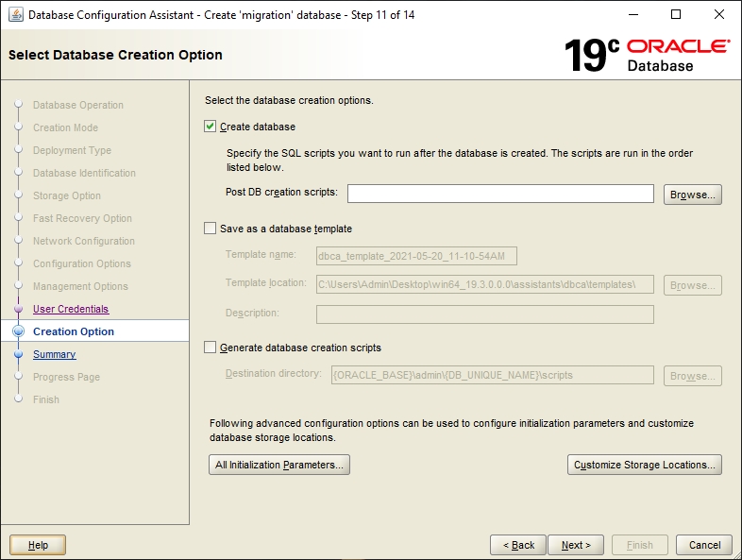Image resolution: width=742 pixels, height=560 pixels.
Task: Browse for post DB creation scripts
Action: click(x=693, y=195)
